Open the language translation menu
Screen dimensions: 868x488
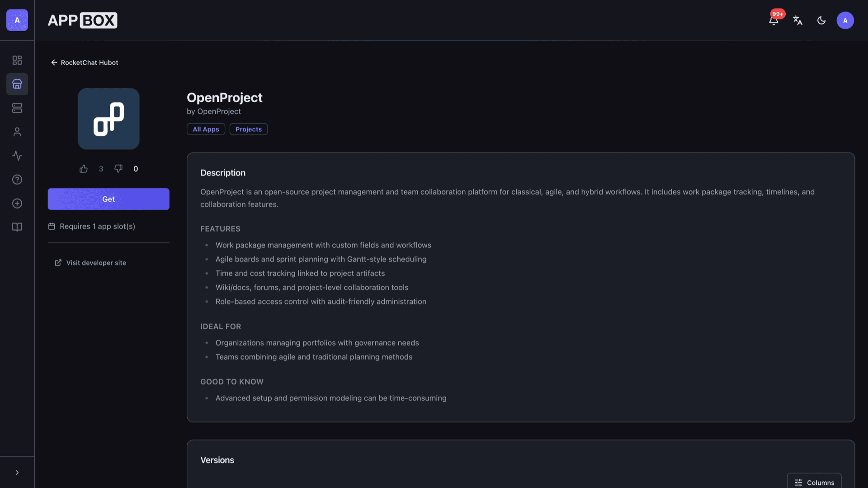click(x=798, y=20)
